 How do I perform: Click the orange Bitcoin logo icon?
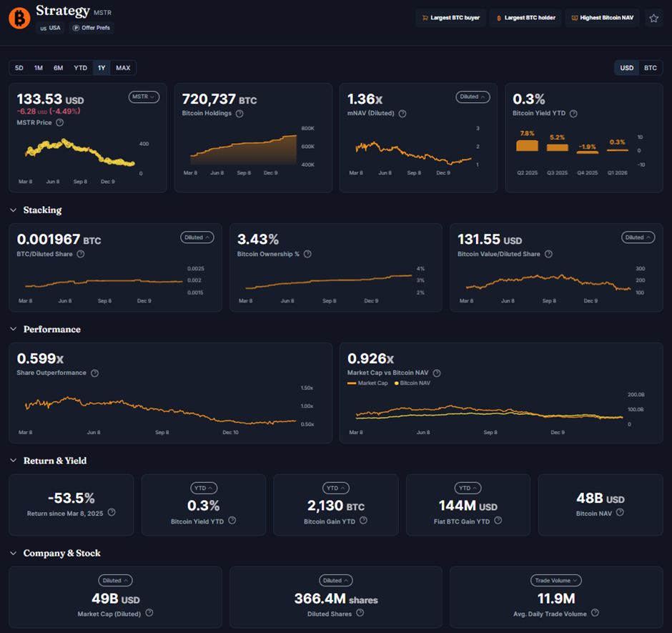click(19, 17)
